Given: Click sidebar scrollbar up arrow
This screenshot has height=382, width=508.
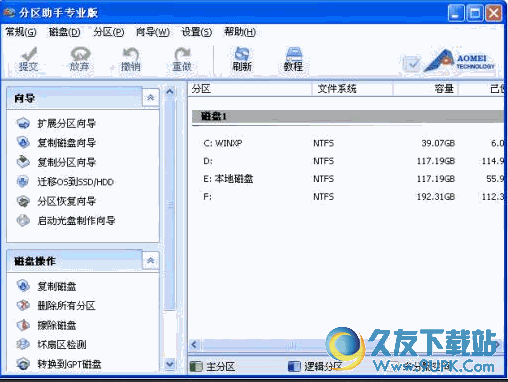Looking at the screenshot, I should (170, 91).
